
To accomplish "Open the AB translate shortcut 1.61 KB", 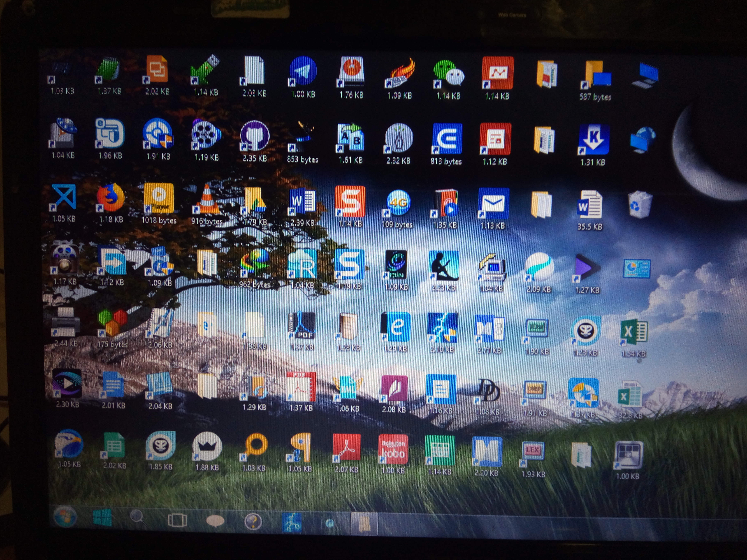I will tap(350, 138).
